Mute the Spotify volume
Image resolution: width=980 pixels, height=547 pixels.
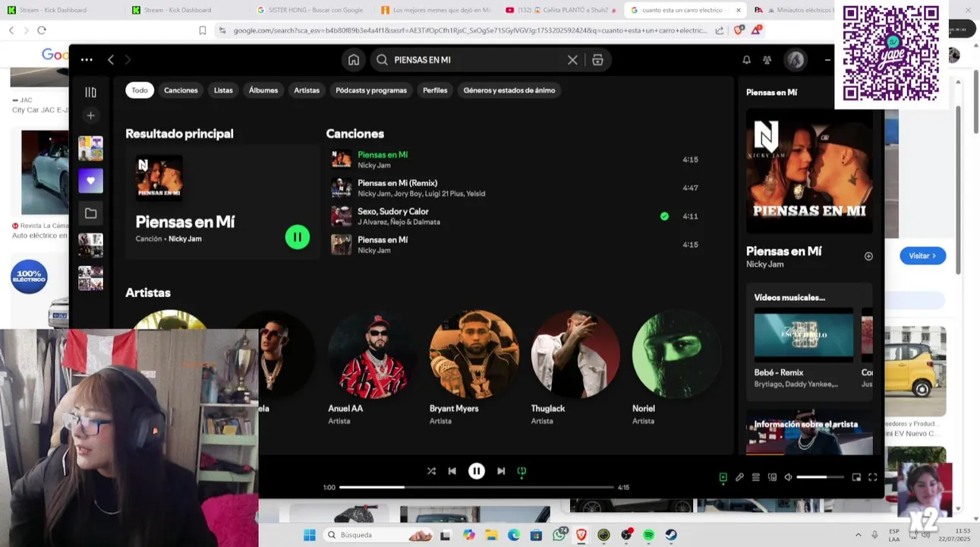[788, 477]
